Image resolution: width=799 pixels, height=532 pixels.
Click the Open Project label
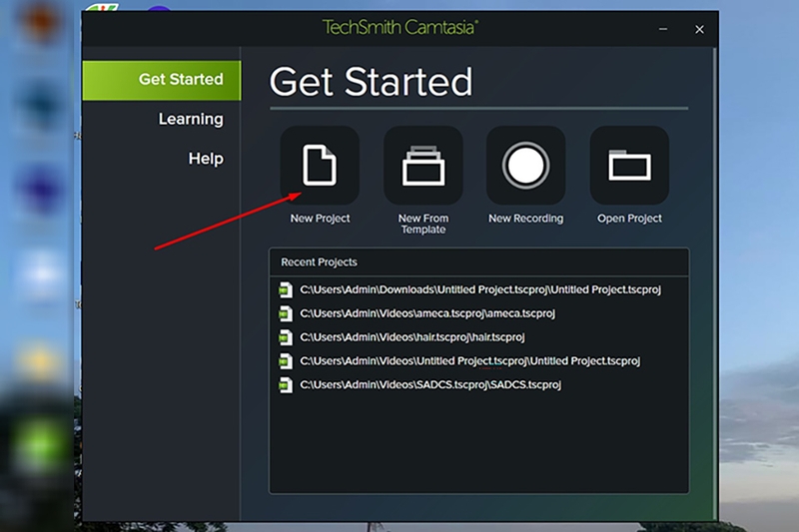click(x=629, y=219)
